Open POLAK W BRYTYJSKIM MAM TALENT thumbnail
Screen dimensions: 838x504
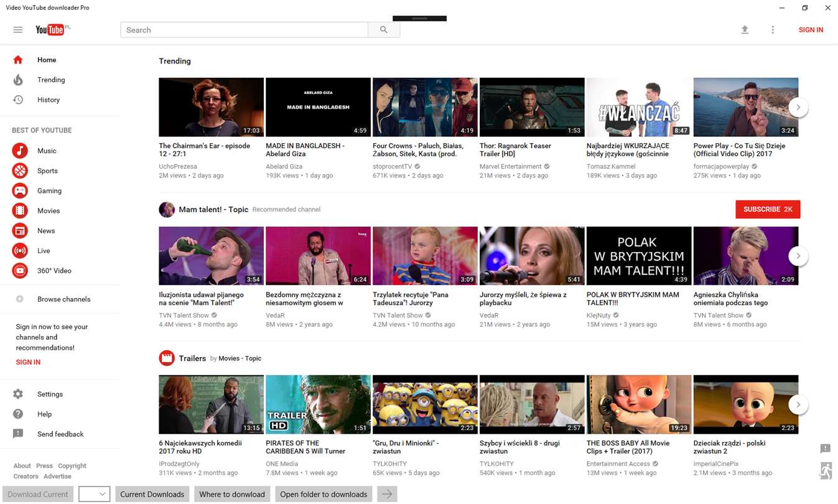(639, 256)
